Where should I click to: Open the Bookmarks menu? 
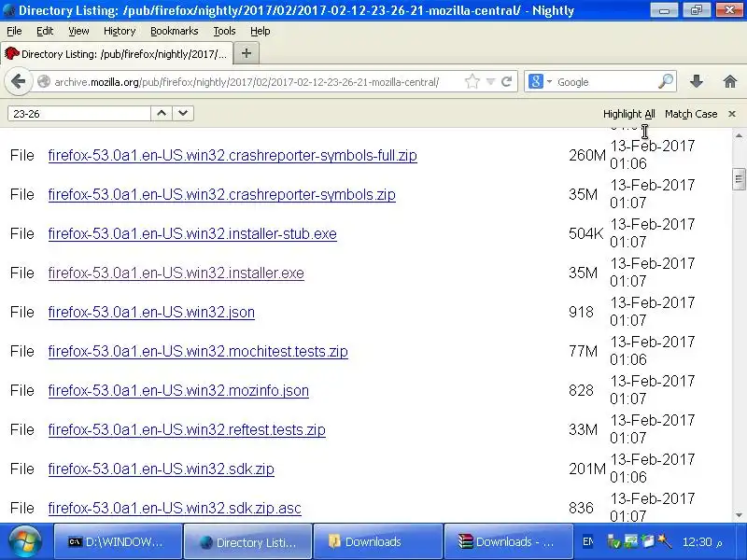click(x=174, y=31)
